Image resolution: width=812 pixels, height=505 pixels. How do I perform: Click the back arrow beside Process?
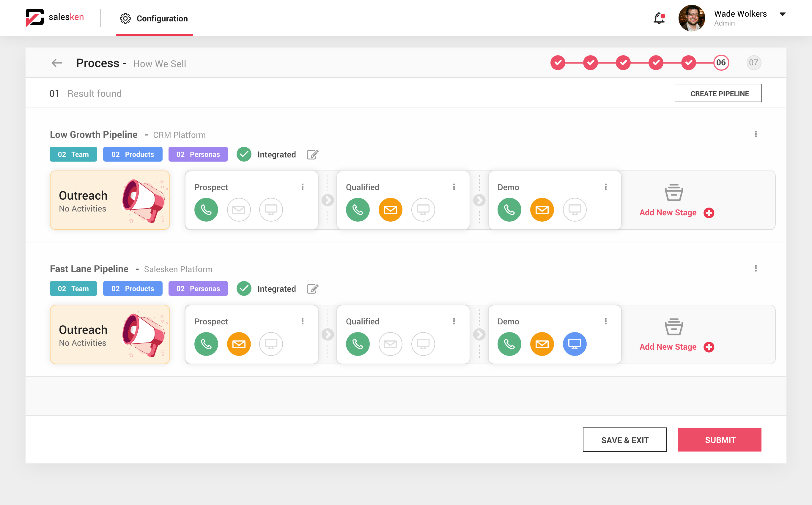tap(57, 63)
